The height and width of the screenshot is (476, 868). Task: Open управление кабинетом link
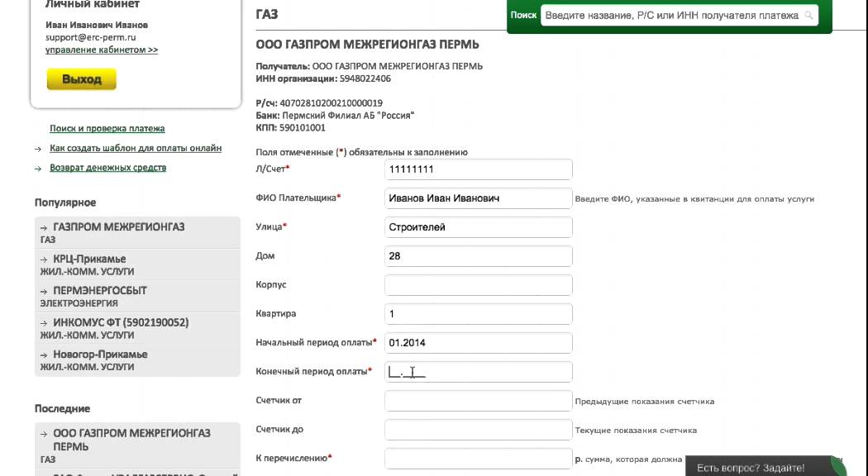click(102, 50)
